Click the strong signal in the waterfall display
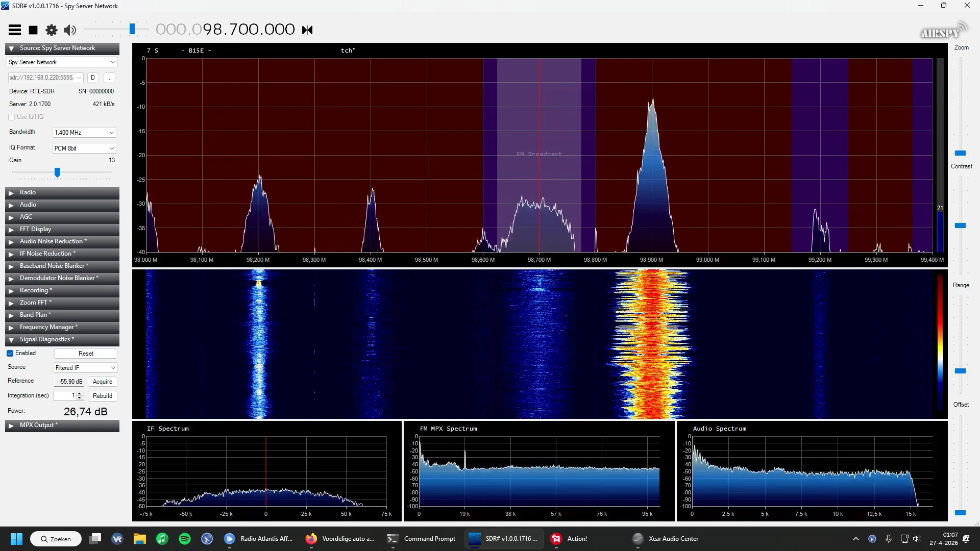The height and width of the screenshot is (551, 980). point(652,344)
